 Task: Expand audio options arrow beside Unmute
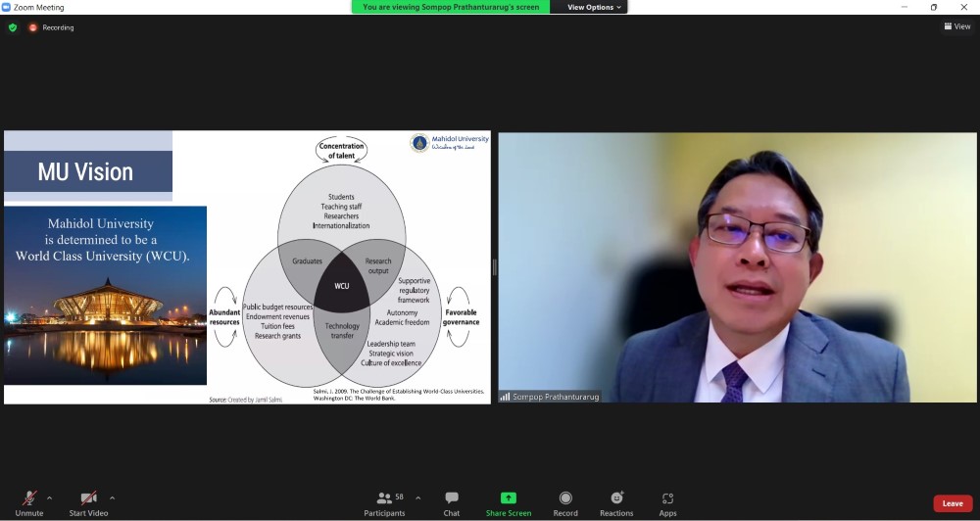click(x=50, y=497)
